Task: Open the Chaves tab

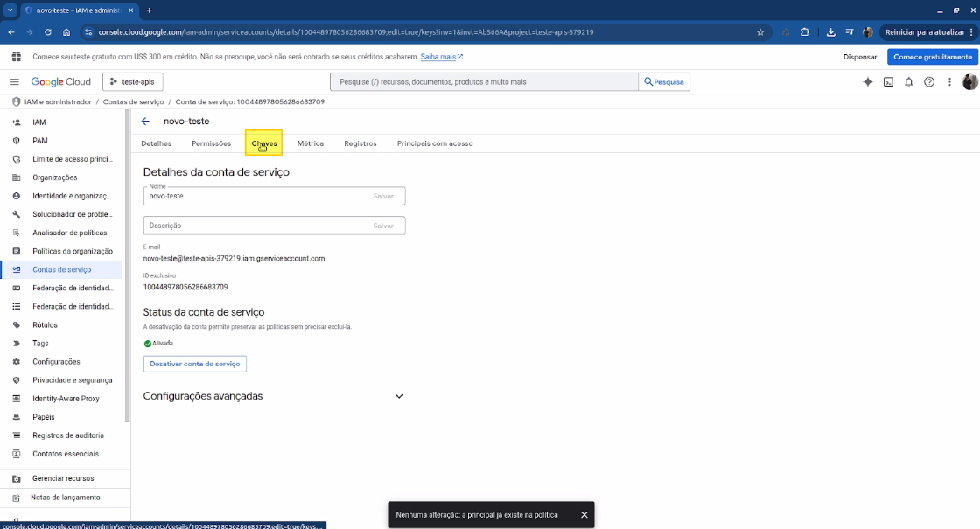Action: (x=263, y=143)
